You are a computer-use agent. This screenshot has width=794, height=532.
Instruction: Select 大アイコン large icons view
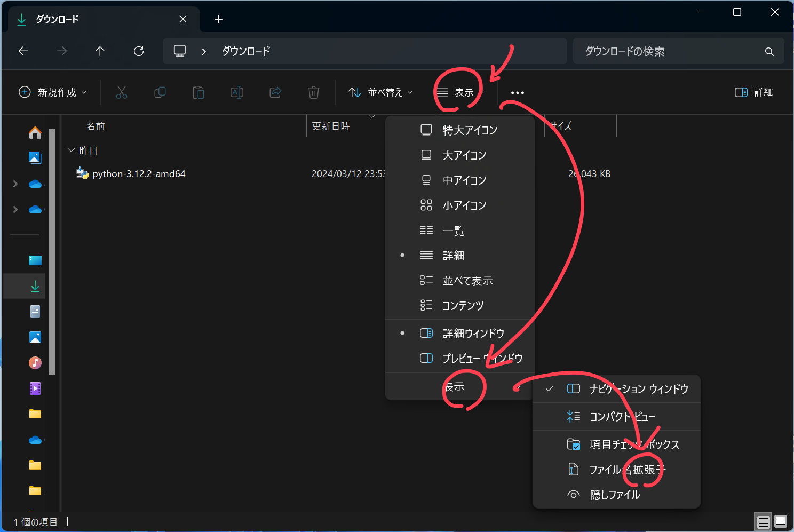464,155
